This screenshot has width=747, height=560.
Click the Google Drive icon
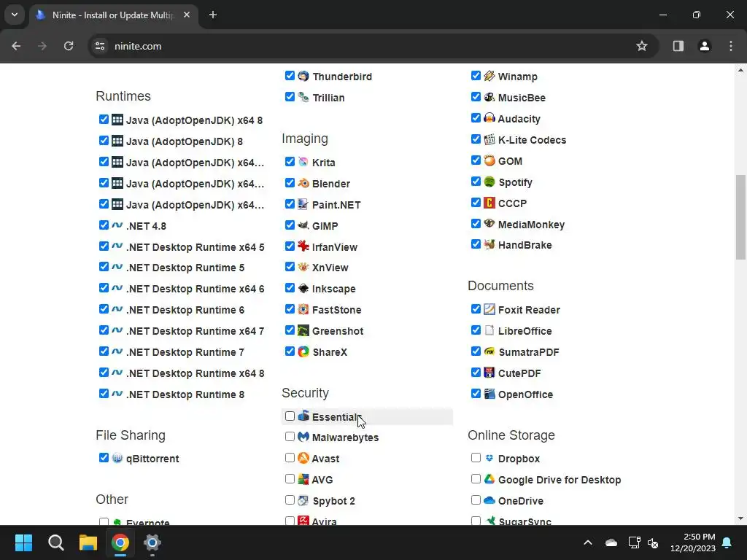point(489,479)
